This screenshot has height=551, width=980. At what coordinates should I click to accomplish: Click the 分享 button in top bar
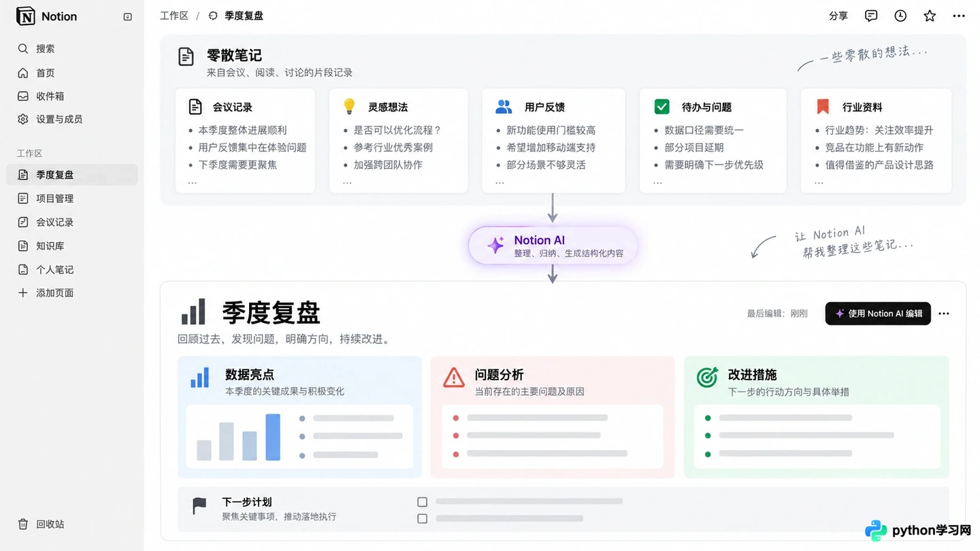pyautogui.click(x=838, y=16)
